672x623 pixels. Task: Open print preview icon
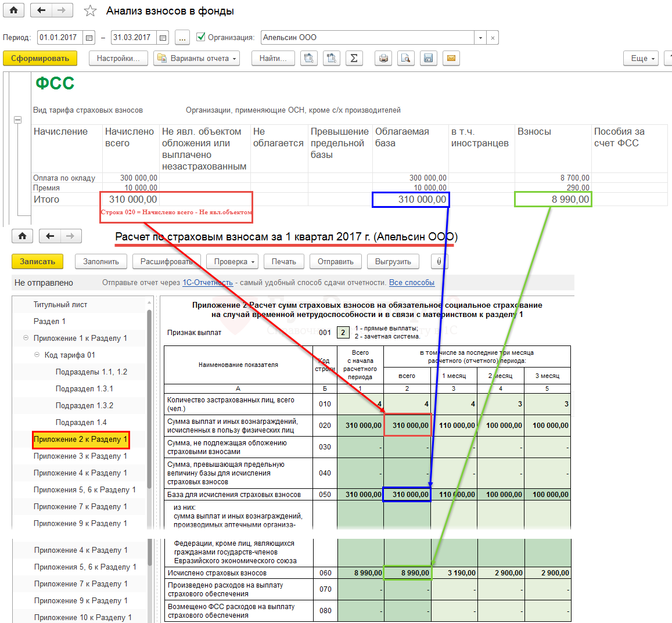pos(405,58)
